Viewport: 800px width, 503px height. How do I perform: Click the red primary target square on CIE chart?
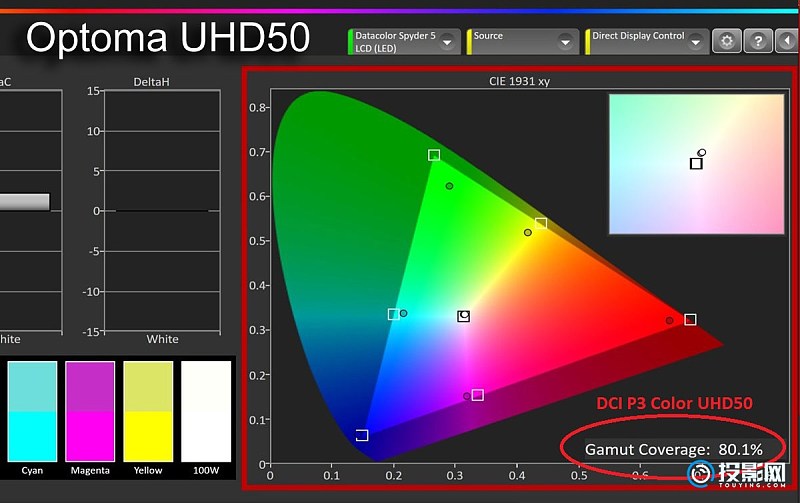click(690, 319)
